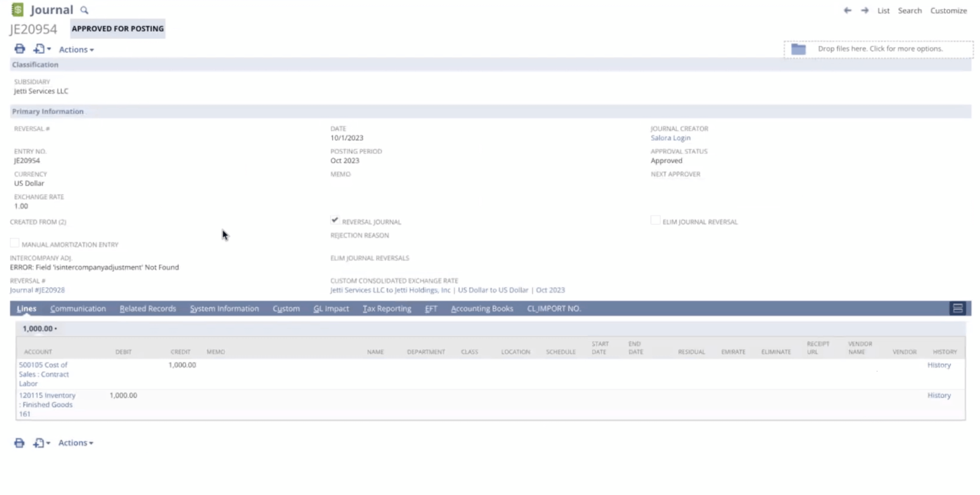Click the top print icon
The width and height of the screenshot is (980, 495).
click(19, 49)
